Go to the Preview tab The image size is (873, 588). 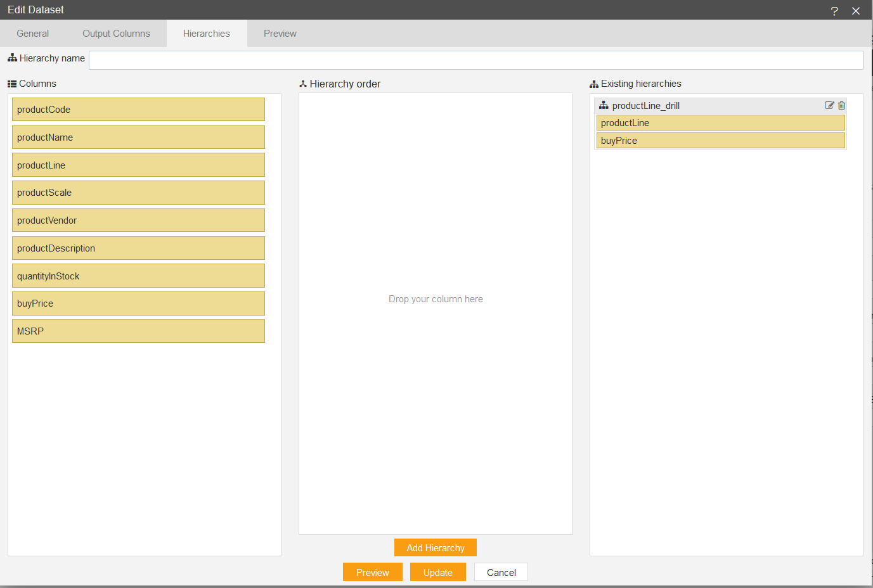[280, 34]
